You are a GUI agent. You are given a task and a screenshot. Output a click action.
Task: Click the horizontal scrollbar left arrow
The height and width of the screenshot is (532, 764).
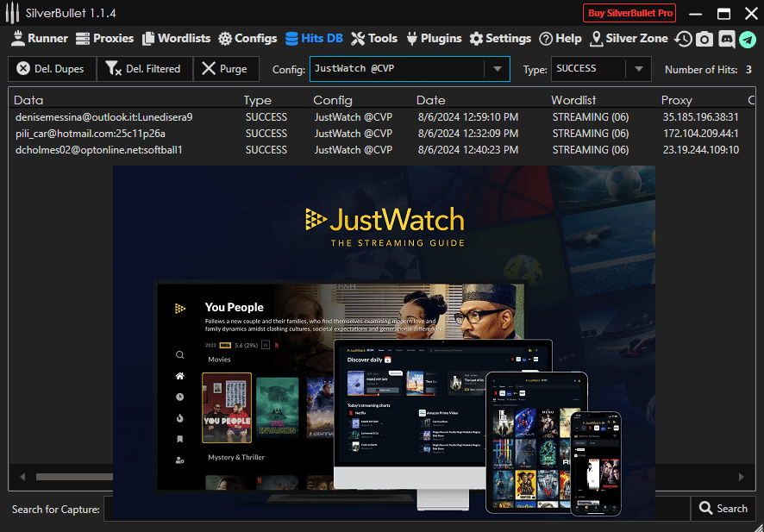[22, 477]
